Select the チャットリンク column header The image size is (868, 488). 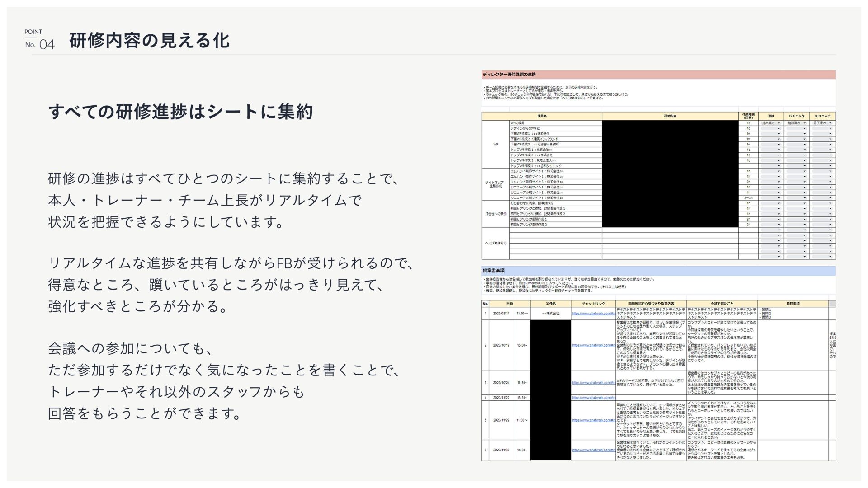click(x=593, y=304)
